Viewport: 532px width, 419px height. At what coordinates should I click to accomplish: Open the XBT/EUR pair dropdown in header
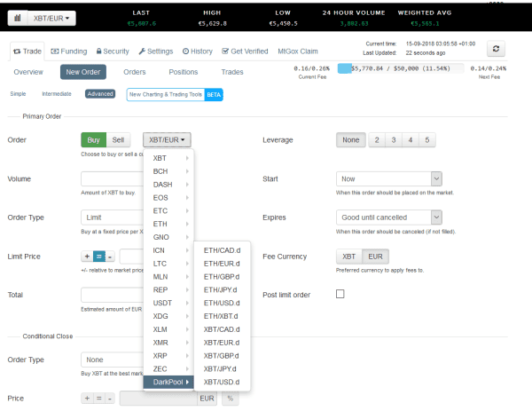point(51,18)
